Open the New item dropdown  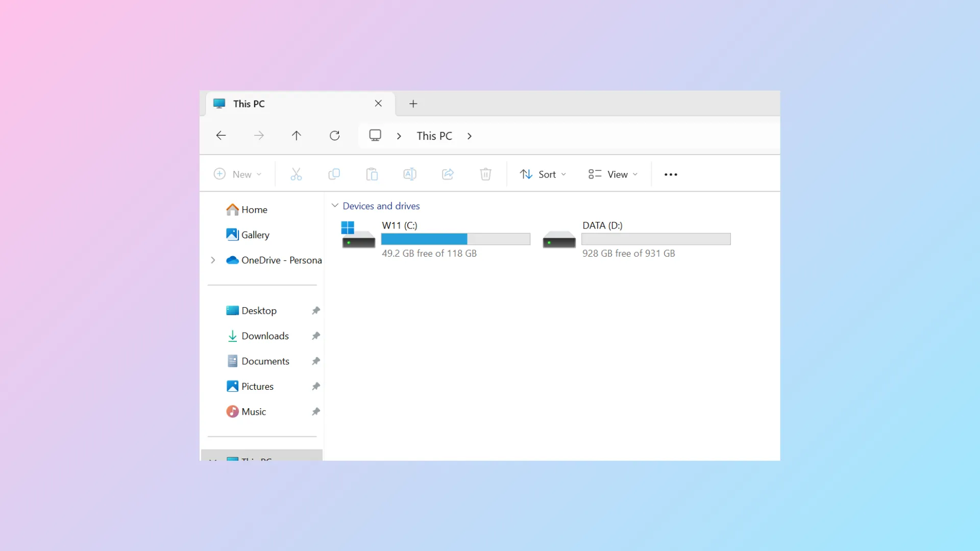point(237,174)
